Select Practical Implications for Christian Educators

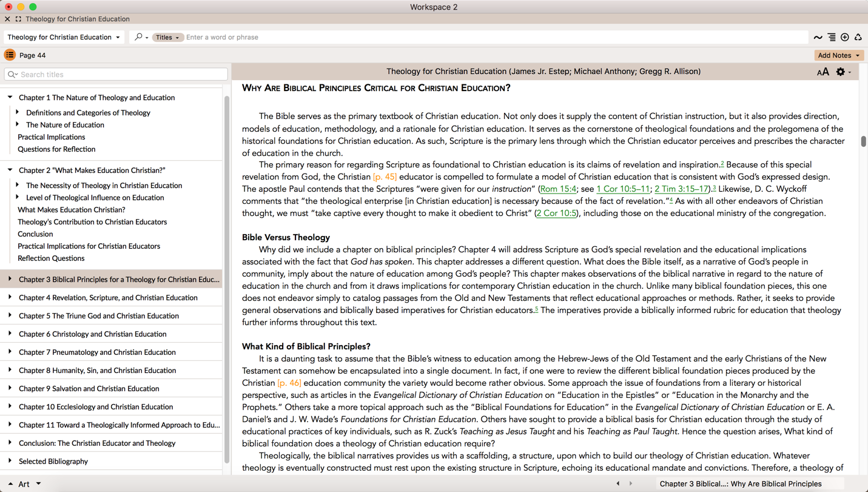tap(89, 246)
